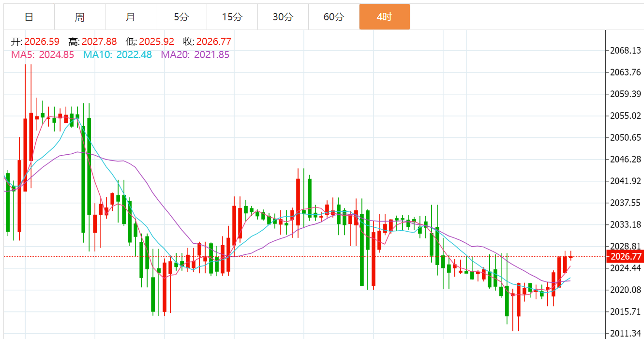Viewport: 644px width, 339px height.
Task: Switch to the 5分 timeframe tab
Action: [181, 17]
